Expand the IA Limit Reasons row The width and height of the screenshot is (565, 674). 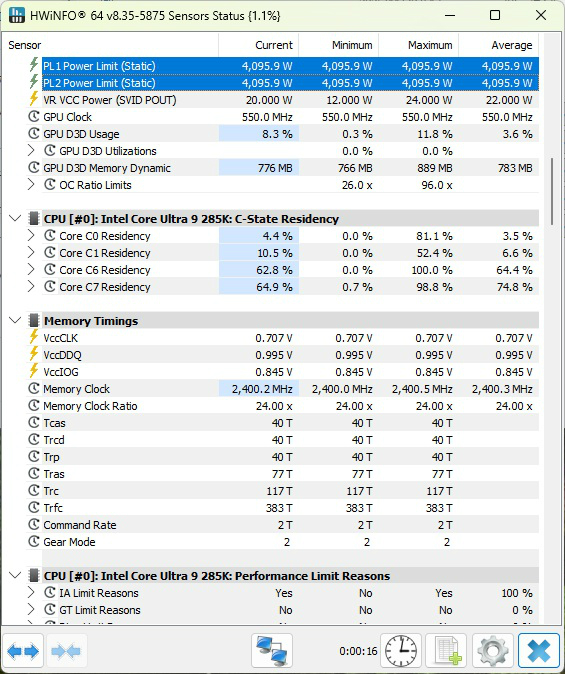[31, 593]
